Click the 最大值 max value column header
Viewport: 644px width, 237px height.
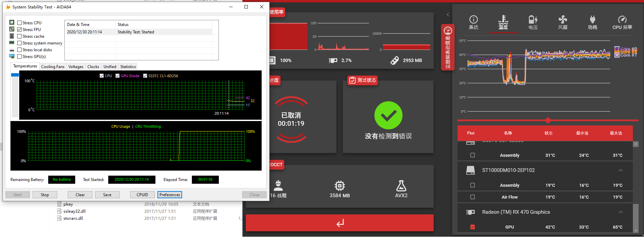[x=616, y=133]
